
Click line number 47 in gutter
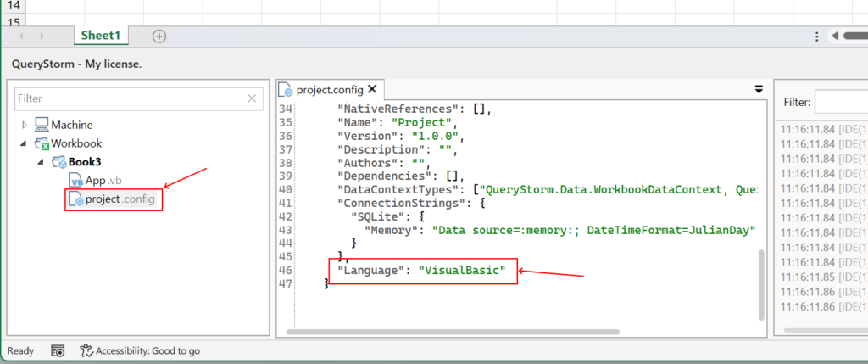point(285,283)
